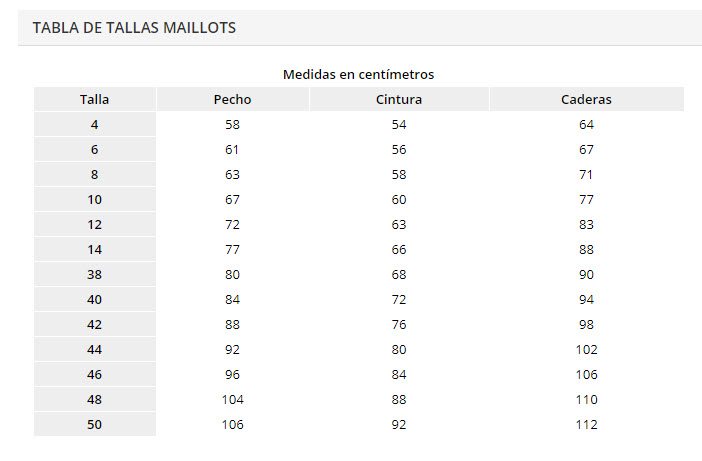Image resolution: width=702 pixels, height=461 pixels.
Task: Click Caderas value 77 for size 10
Action: [586, 200]
